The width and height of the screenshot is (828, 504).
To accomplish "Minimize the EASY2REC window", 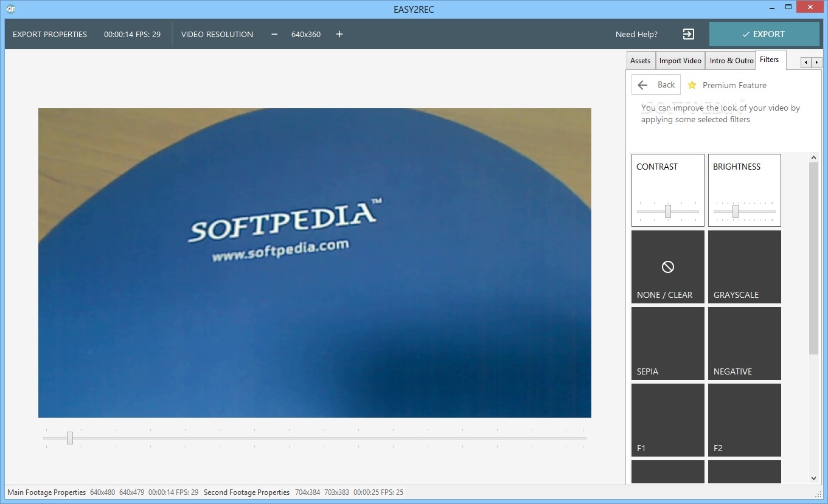I will (x=773, y=7).
